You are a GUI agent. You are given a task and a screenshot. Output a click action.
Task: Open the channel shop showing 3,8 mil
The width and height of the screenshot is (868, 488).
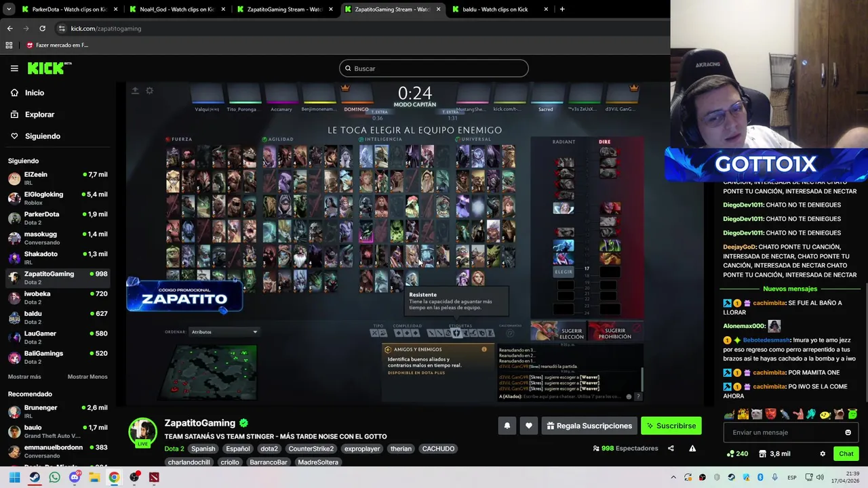[x=774, y=453]
